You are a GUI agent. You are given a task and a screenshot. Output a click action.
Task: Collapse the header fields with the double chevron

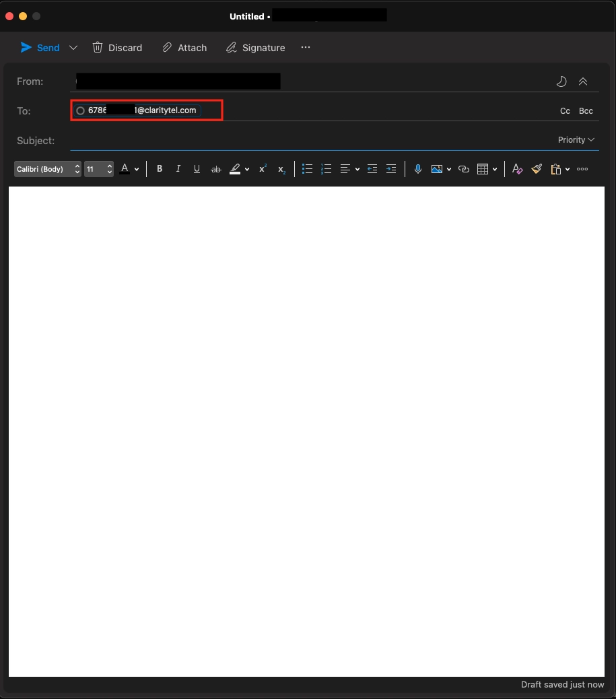(583, 81)
